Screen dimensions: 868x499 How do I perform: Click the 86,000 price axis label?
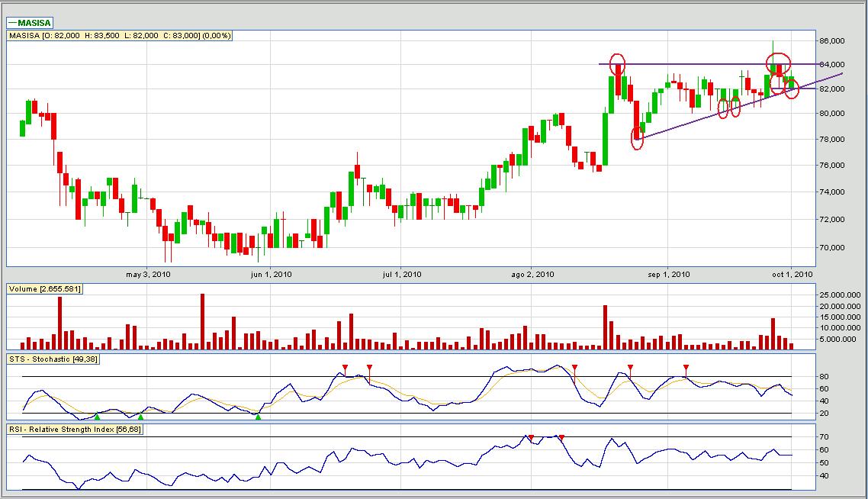833,40
